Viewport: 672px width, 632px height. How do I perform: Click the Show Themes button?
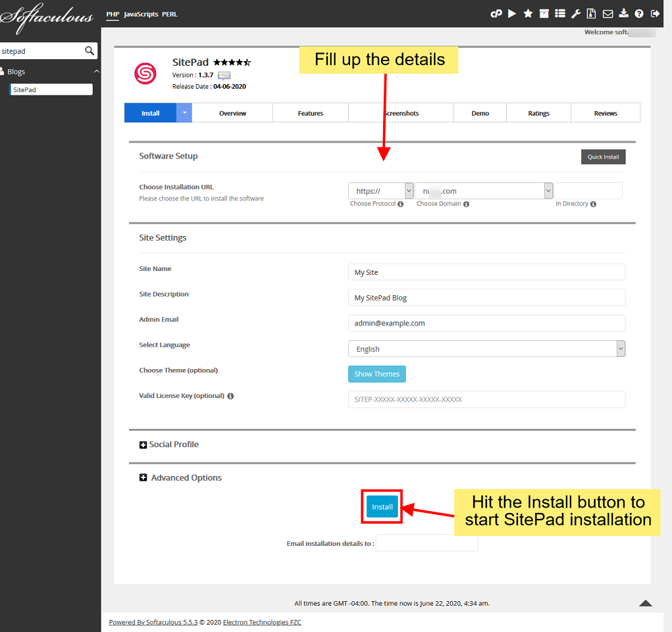pos(377,374)
